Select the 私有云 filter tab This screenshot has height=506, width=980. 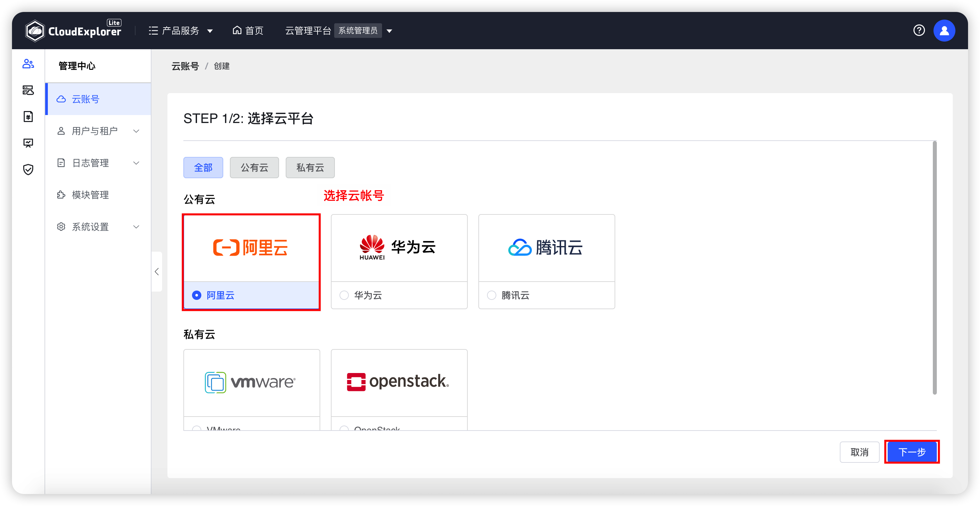310,168
